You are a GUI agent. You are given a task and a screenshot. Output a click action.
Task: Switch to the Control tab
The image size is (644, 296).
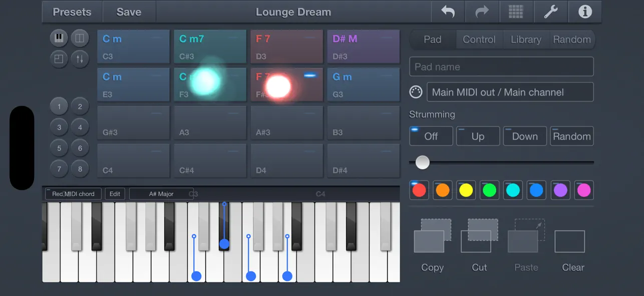(479, 39)
